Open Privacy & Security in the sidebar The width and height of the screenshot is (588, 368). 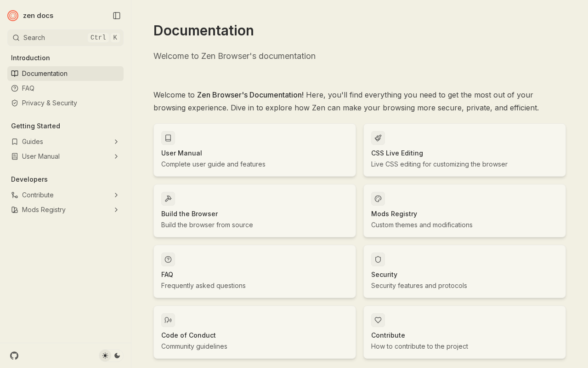click(49, 103)
